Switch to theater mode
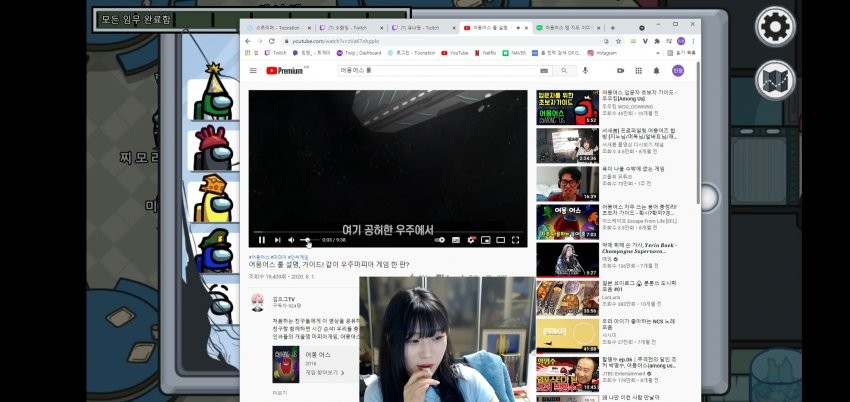 500,240
